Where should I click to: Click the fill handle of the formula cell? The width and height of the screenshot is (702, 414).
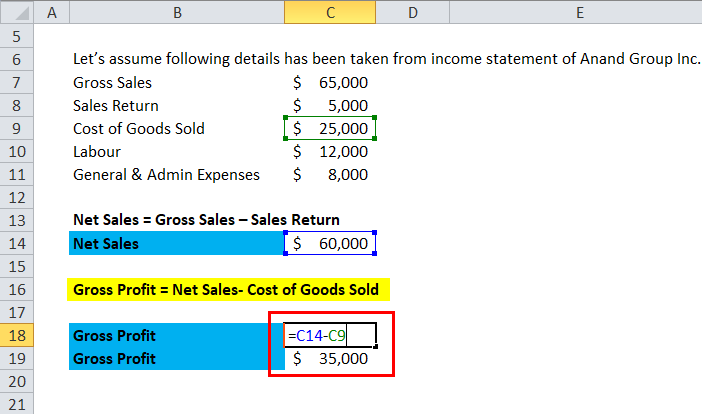[x=375, y=346]
